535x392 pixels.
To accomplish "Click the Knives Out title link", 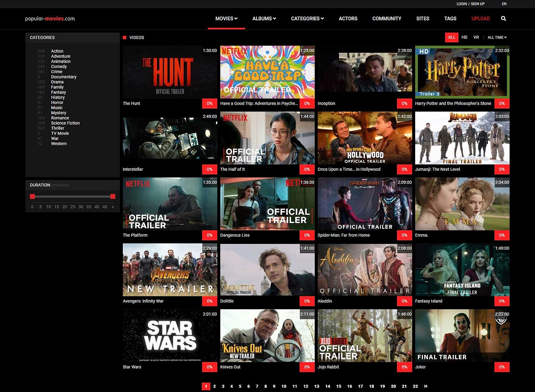I will tap(230, 367).
